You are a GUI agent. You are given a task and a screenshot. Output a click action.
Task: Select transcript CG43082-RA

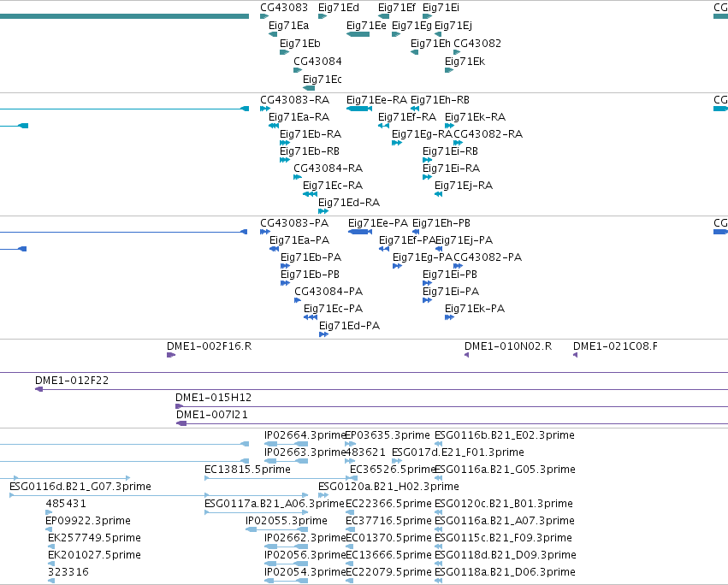488,134
